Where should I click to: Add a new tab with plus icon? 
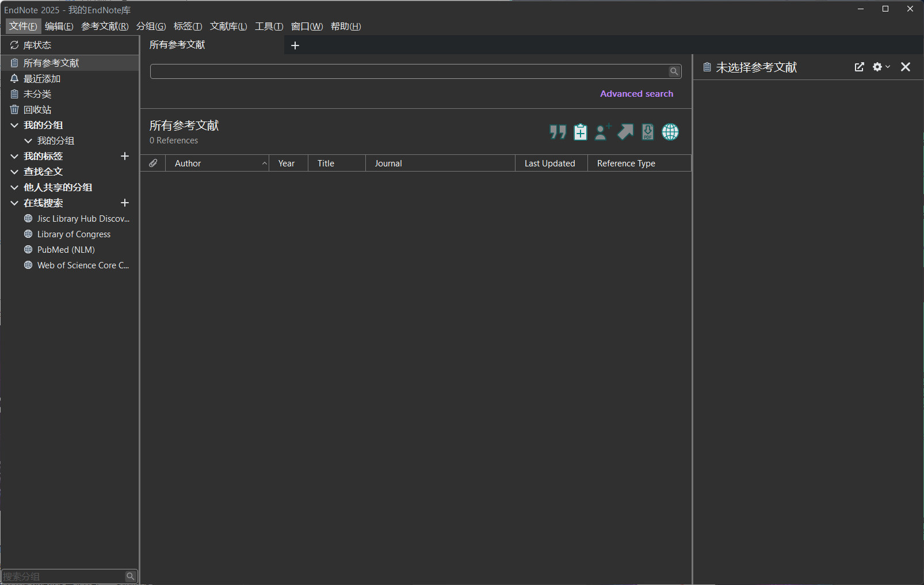point(295,45)
